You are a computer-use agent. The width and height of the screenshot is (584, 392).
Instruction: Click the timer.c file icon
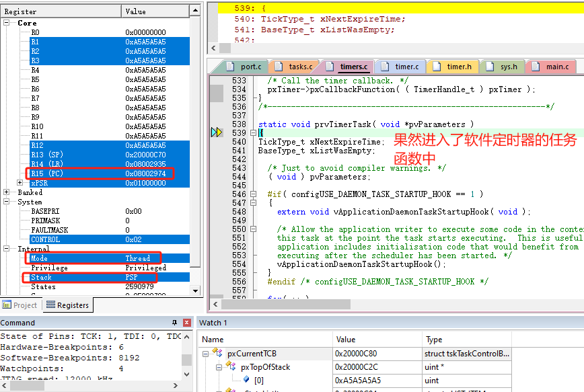[x=385, y=67]
